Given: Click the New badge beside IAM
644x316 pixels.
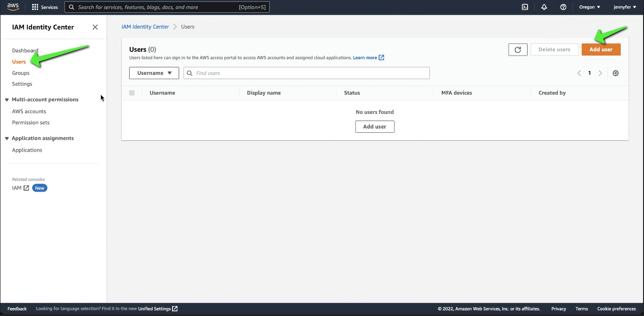Looking at the screenshot, I should click(40, 188).
